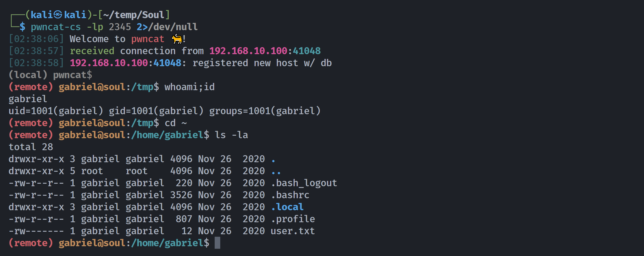Click the .bash_logout filename
The height and width of the screenshot is (256, 644).
coord(304,183)
